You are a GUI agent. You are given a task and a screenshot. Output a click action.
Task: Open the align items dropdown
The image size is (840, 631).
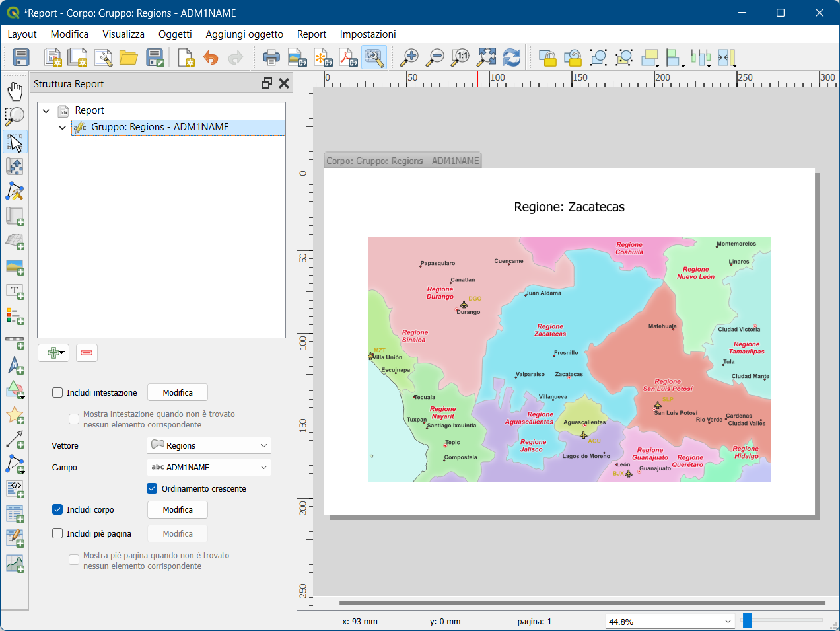pos(676,57)
